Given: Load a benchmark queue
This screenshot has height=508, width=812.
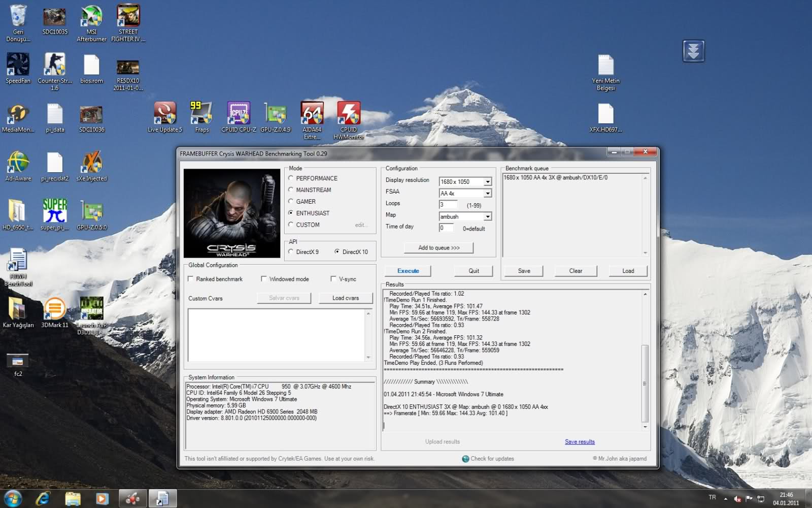Looking at the screenshot, I should tap(628, 271).
